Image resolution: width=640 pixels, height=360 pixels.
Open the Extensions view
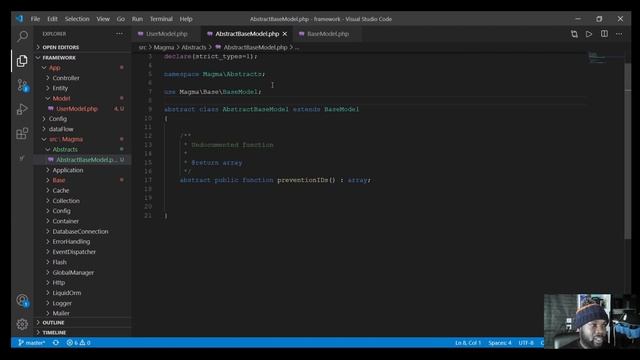click(22, 133)
